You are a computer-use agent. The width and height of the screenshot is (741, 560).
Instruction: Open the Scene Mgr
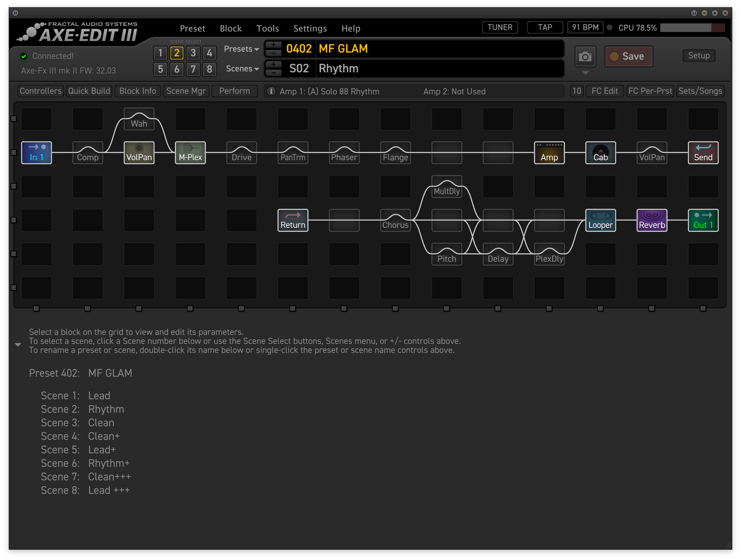click(186, 91)
